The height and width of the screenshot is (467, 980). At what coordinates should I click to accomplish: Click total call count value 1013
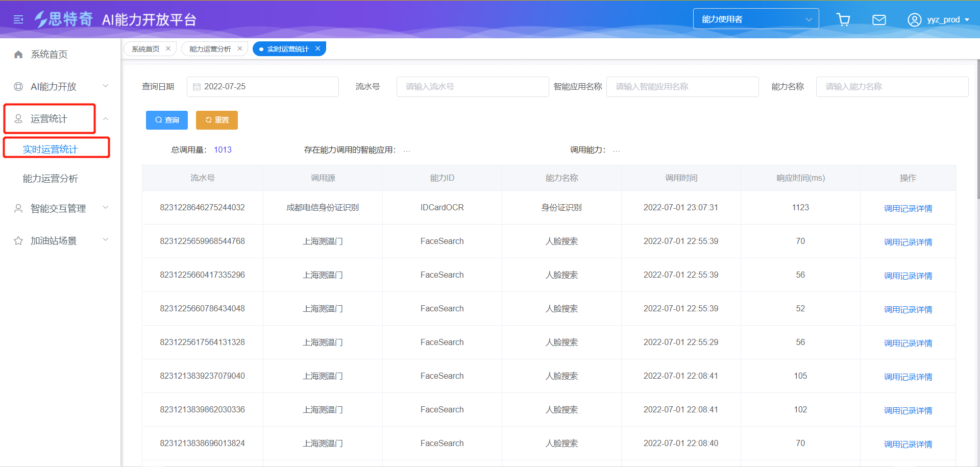click(x=223, y=150)
